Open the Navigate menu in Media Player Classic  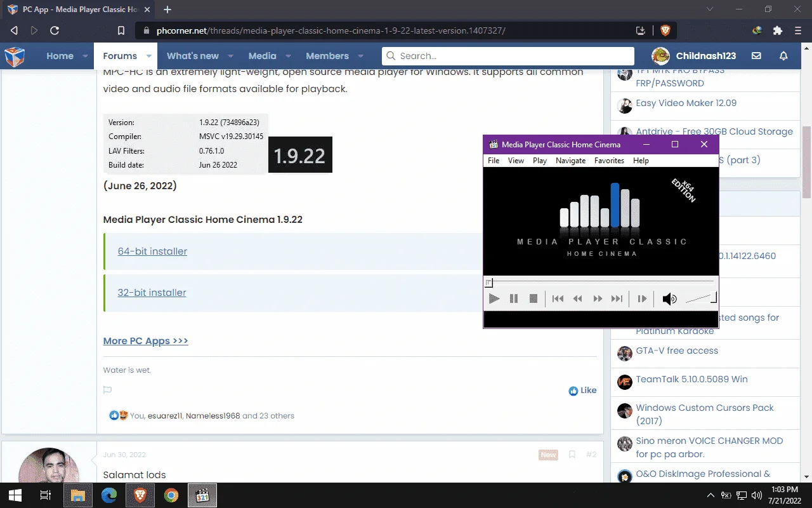click(570, 161)
